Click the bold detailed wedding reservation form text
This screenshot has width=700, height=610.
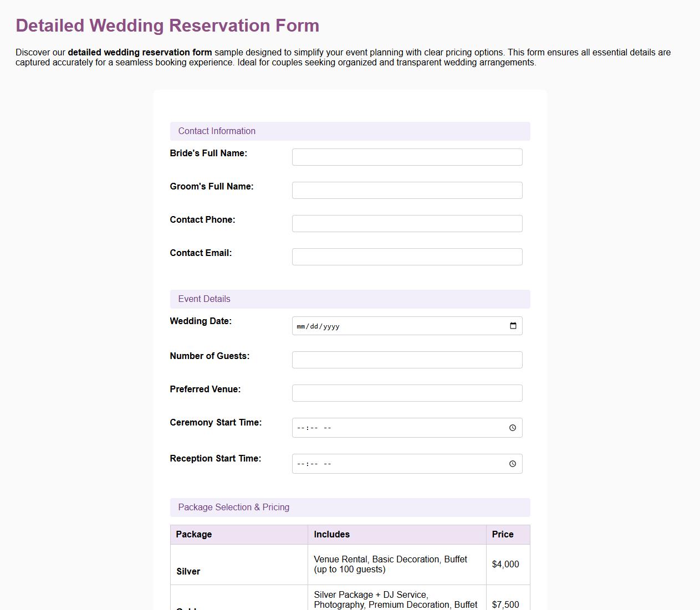click(x=140, y=52)
